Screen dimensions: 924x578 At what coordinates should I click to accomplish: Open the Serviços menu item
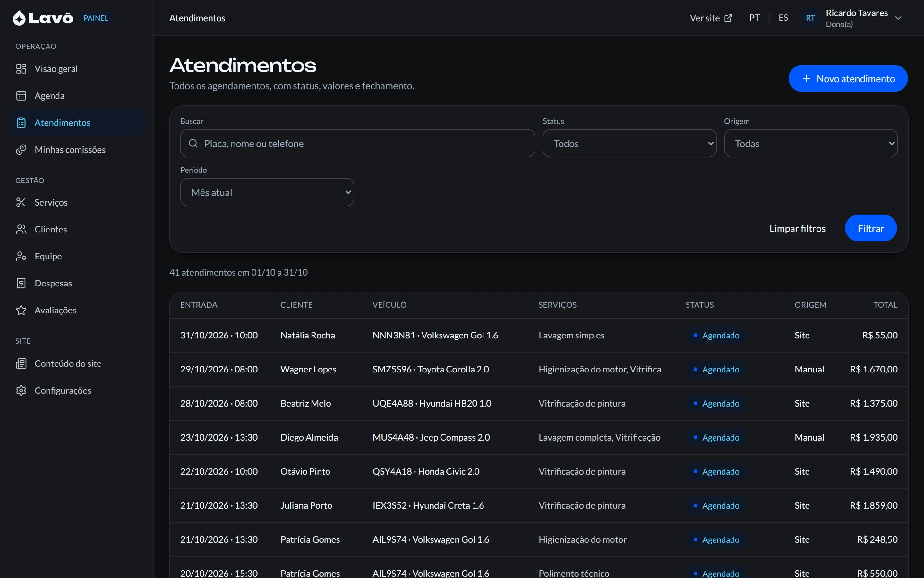(x=77, y=202)
